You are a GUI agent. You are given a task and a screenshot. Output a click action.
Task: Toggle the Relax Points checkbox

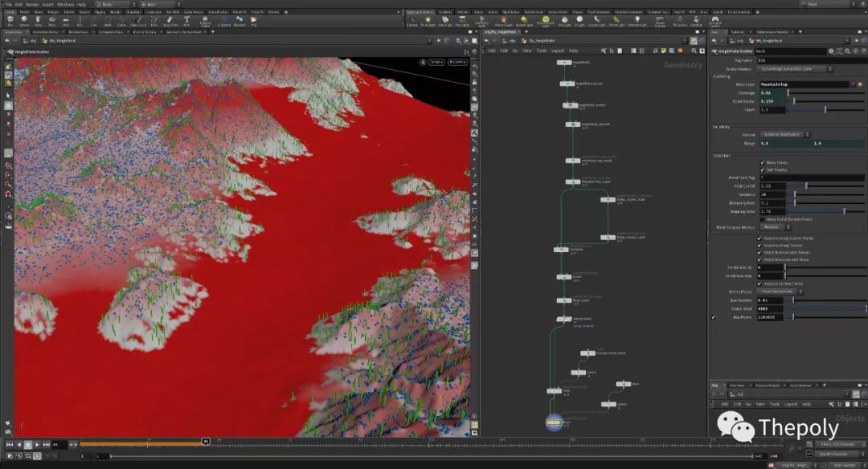pos(762,163)
